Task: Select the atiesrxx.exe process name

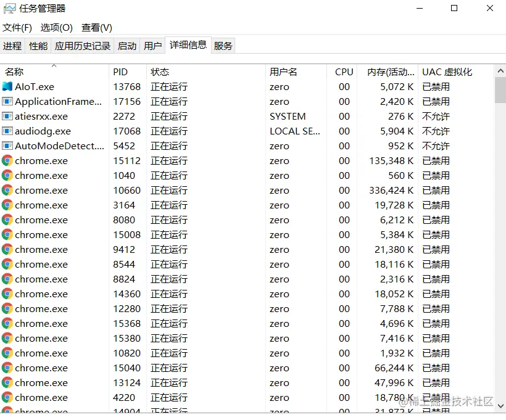Action: click(41, 117)
